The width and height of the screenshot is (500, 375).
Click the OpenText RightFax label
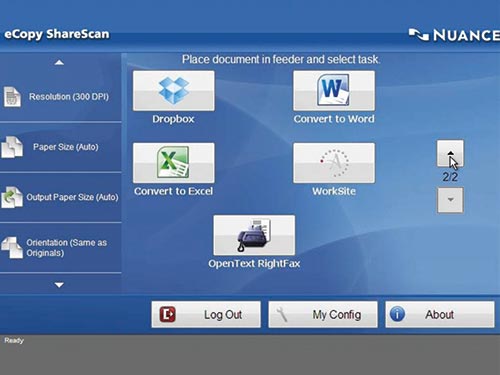pos(254,264)
